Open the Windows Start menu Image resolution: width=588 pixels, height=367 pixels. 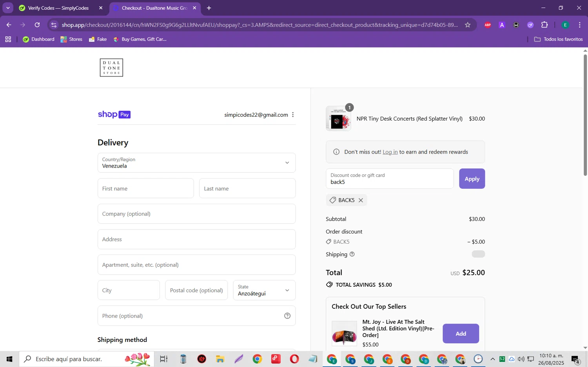pos(9,359)
